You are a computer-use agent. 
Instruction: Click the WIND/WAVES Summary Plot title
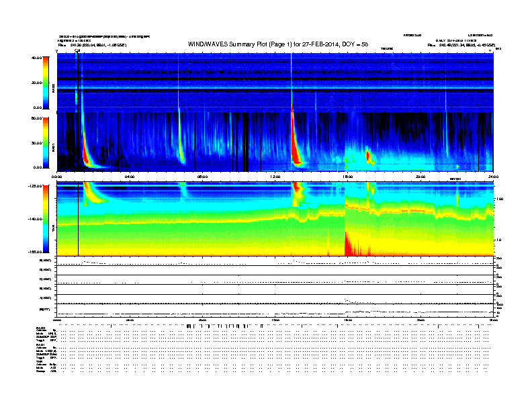pos(278,44)
